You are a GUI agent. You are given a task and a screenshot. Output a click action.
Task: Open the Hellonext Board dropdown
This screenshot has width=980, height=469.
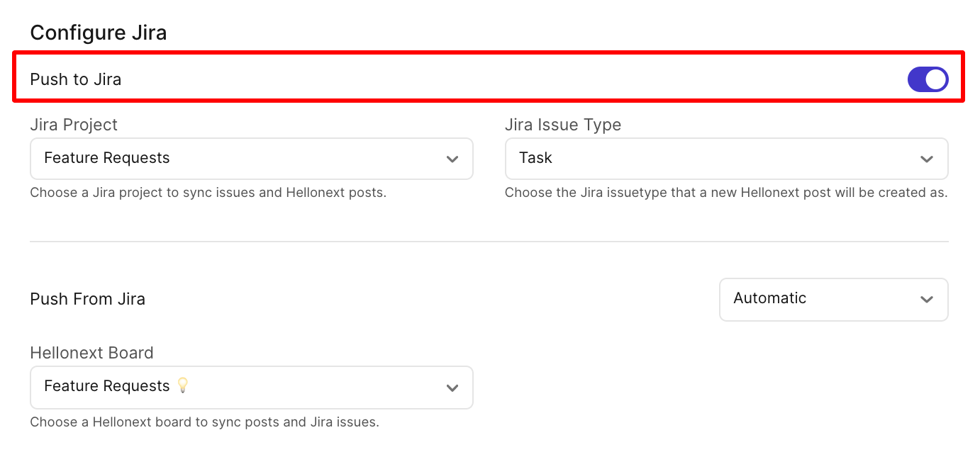tap(252, 387)
